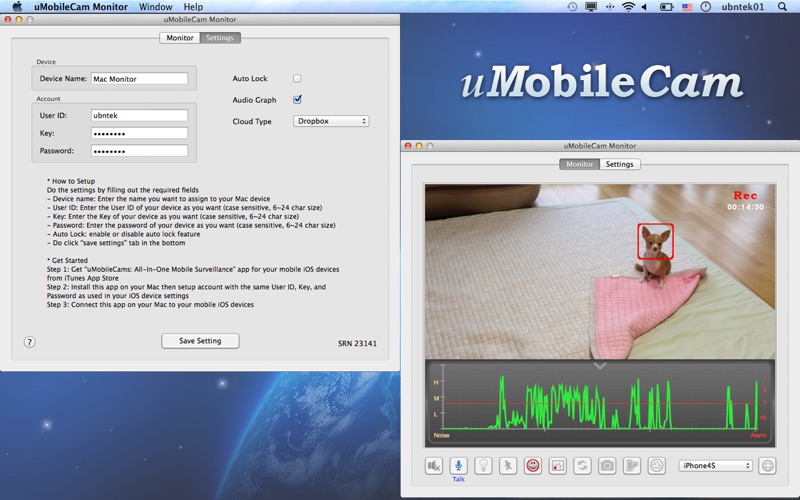
Task: Open the Window menu
Action: [x=156, y=7]
